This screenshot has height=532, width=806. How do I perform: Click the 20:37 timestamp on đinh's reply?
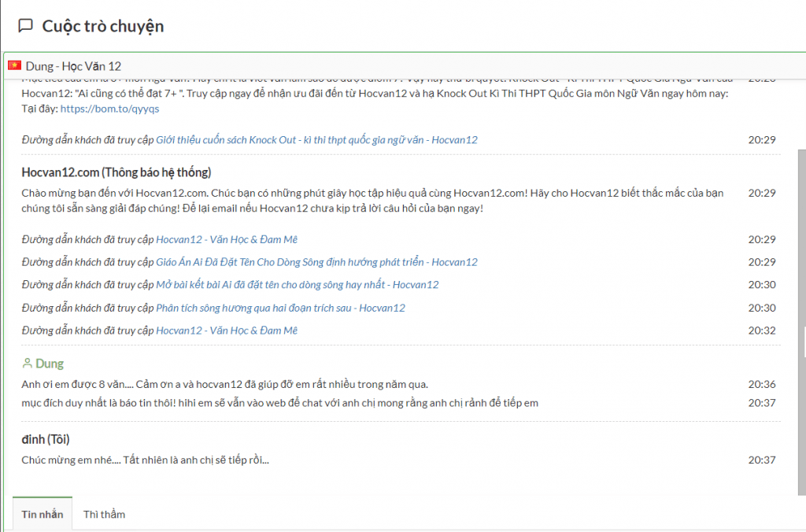[762, 460]
